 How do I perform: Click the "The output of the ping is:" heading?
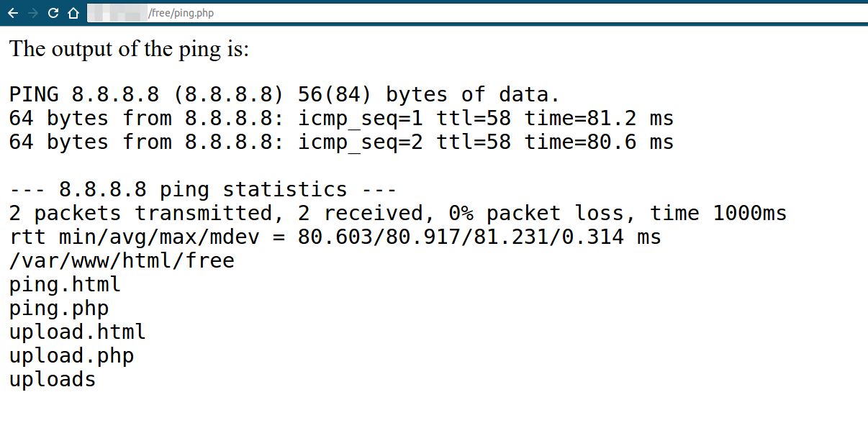[x=129, y=50]
